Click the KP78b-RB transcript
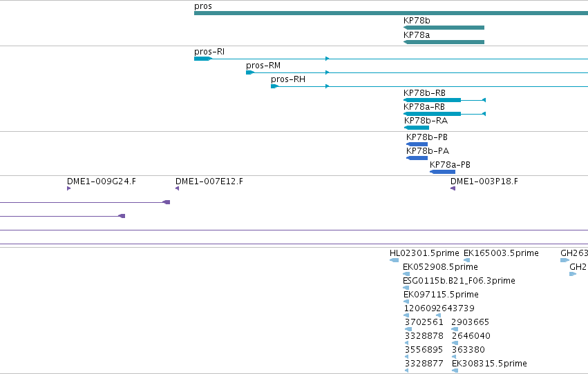This screenshot has width=588, height=374. pos(444,100)
